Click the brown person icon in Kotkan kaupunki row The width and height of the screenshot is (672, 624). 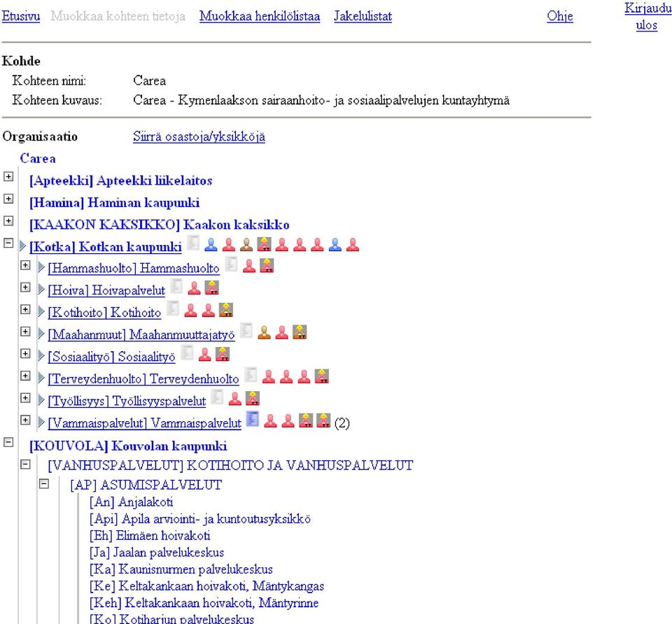(x=246, y=245)
